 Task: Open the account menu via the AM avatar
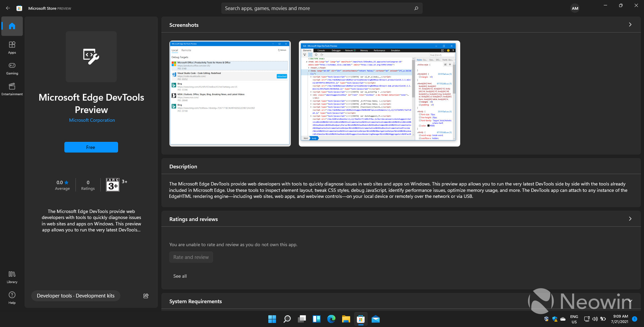click(575, 8)
